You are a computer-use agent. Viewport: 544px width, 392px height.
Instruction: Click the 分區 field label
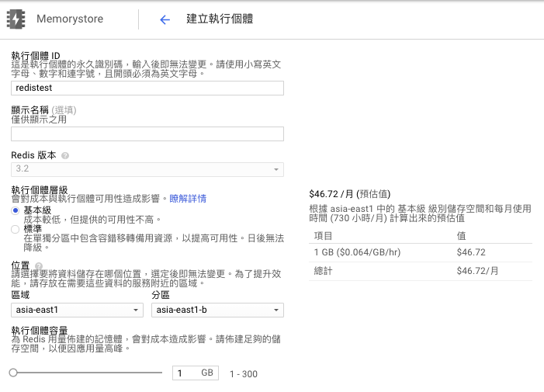[x=161, y=295]
